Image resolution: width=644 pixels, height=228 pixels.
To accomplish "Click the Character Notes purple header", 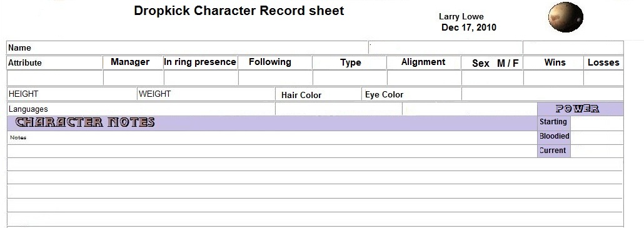I will [272, 123].
